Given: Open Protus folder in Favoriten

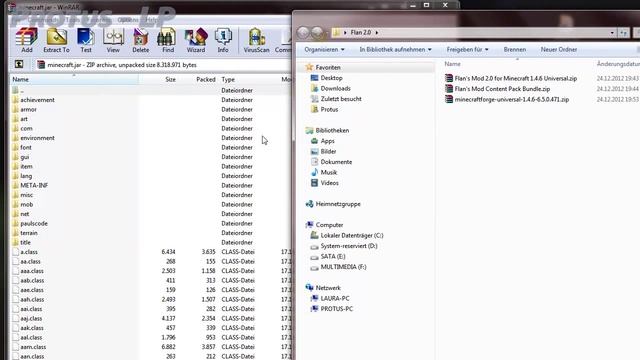Looking at the screenshot, I should pos(329,109).
